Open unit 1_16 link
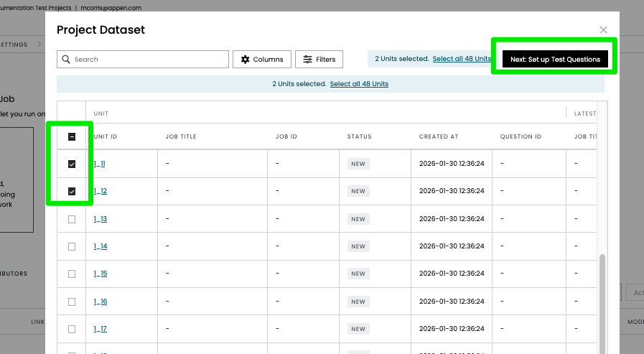This screenshot has height=354, width=644. click(100, 302)
